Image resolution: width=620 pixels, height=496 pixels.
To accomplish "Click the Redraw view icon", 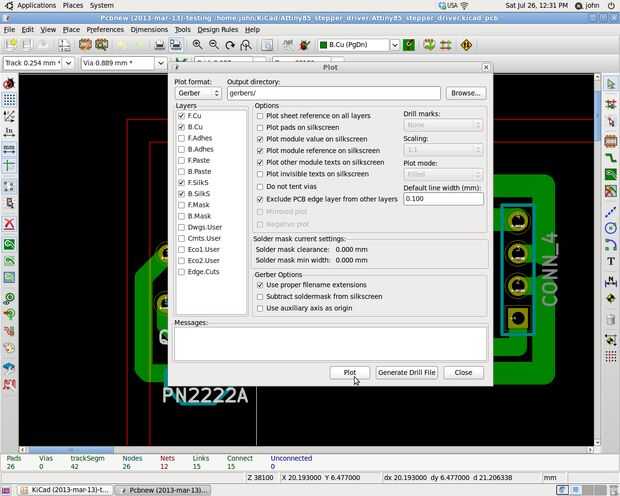I will click(230, 45).
